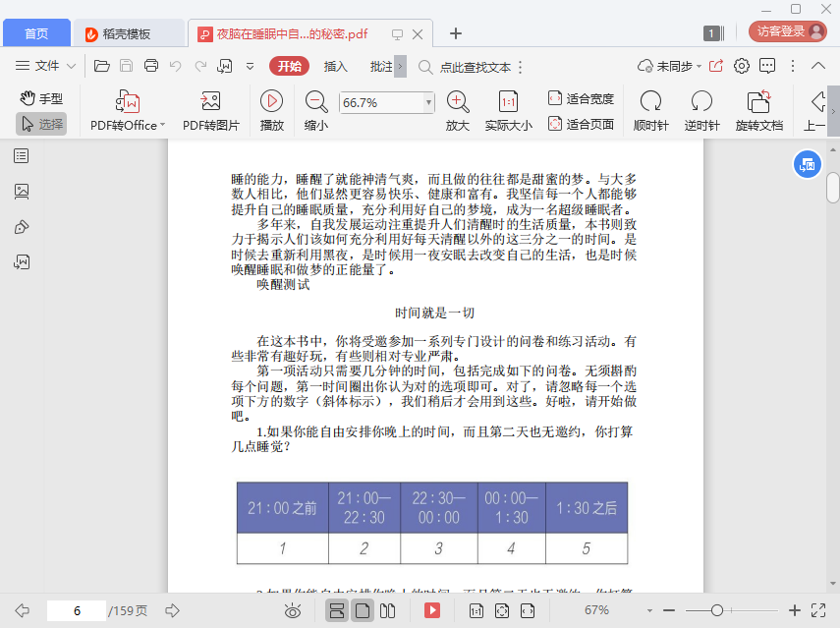Click the 适合宽度 fit width button
This screenshot has width=840, height=628.
581,98
